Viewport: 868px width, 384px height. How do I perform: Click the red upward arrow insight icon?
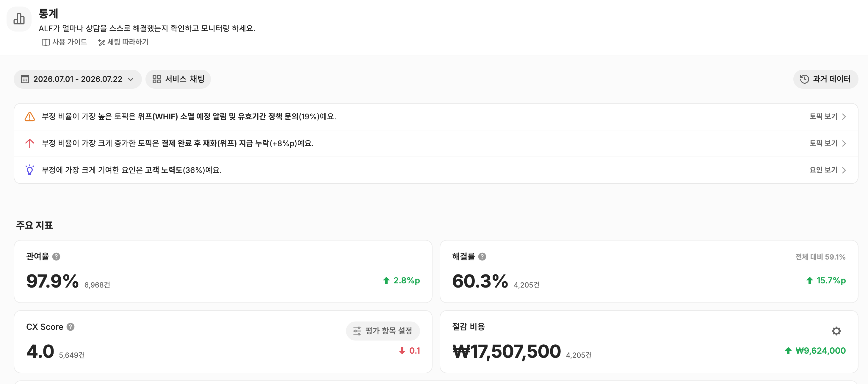pyautogui.click(x=30, y=143)
